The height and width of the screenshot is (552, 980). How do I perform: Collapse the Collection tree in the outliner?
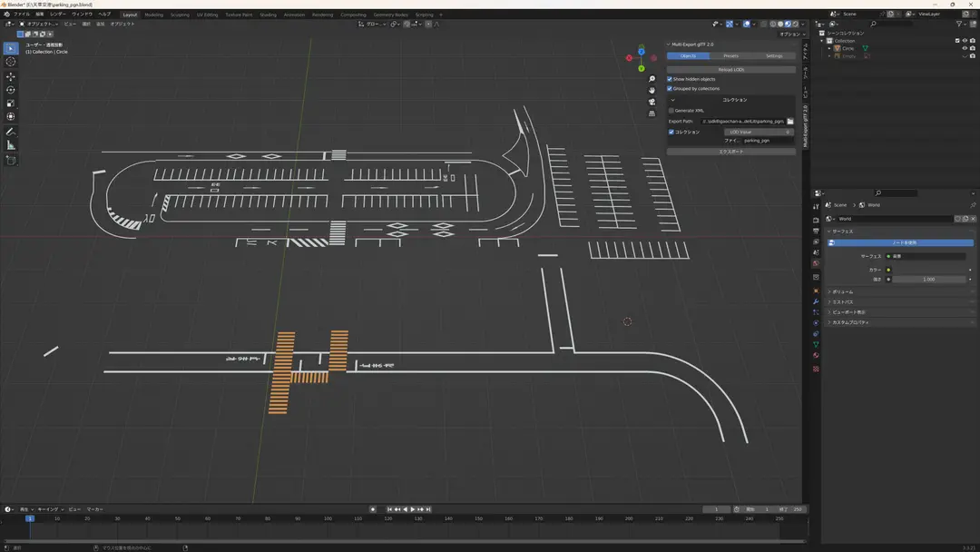pos(822,41)
